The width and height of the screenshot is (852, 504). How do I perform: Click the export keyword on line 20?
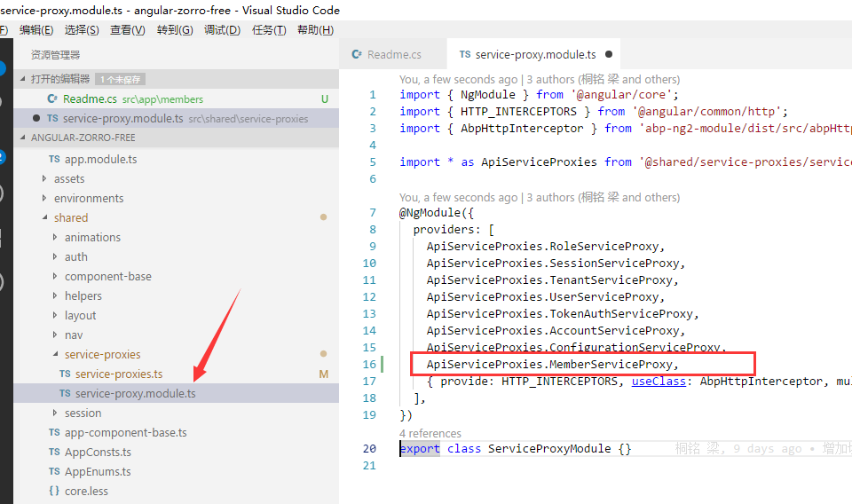(420, 449)
